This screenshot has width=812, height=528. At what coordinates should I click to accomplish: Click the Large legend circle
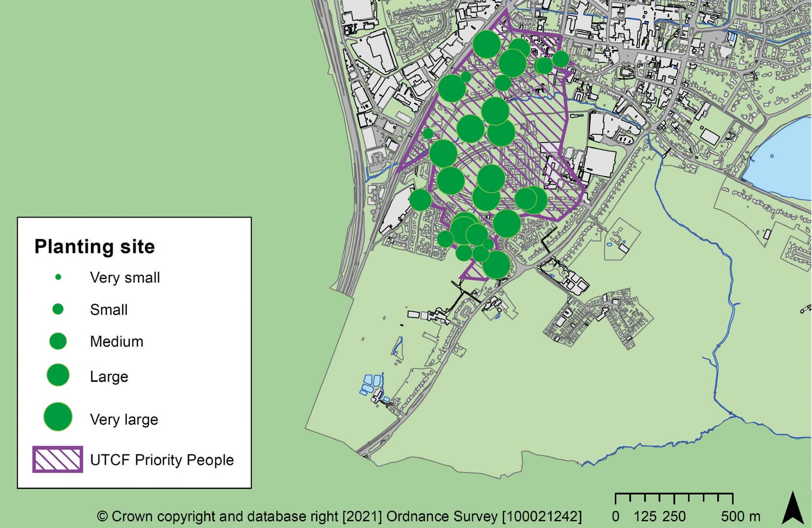pyautogui.click(x=58, y=375)
